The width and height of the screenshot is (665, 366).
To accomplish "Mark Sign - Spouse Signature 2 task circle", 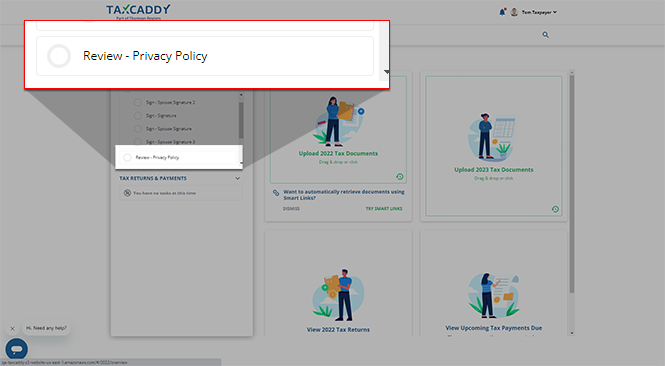I will tap(137, 102).
